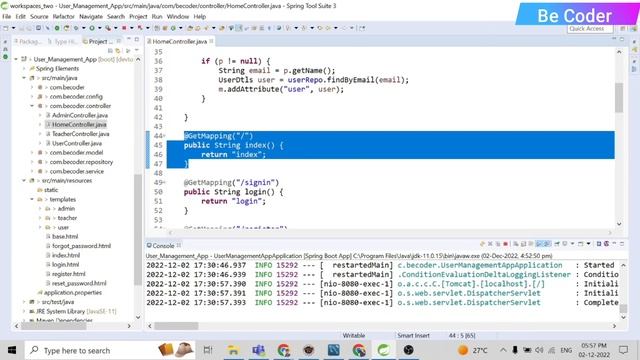The height and width of the screenshot is (360, 640).
Task: Select login.html in templates folder
Action: (x=65, y=264)
